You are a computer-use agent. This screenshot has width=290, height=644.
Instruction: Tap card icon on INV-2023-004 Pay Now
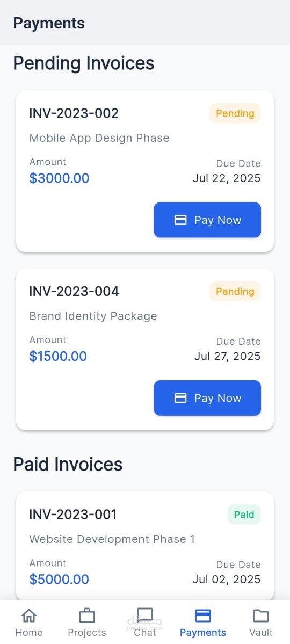[180, 398]
